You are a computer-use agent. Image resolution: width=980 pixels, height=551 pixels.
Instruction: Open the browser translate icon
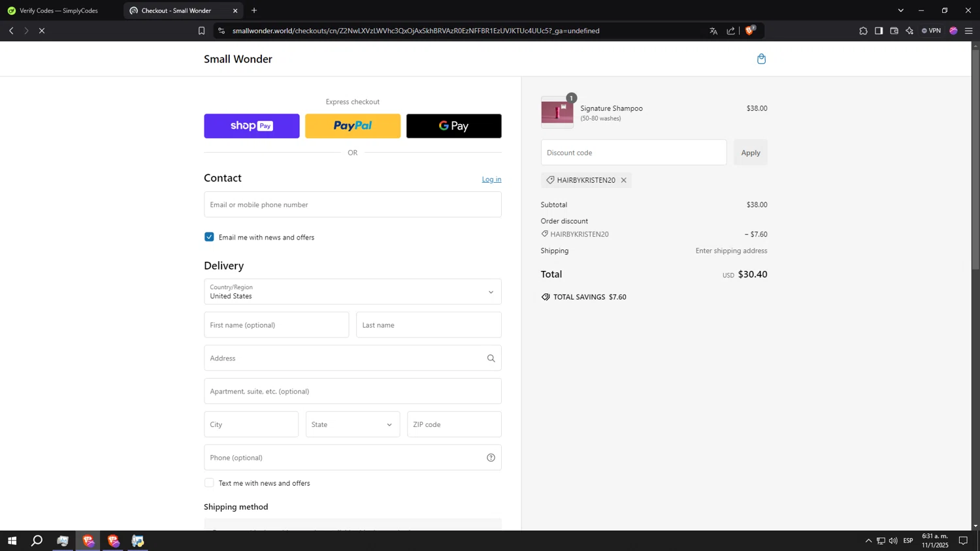click(x=713, y=31)
